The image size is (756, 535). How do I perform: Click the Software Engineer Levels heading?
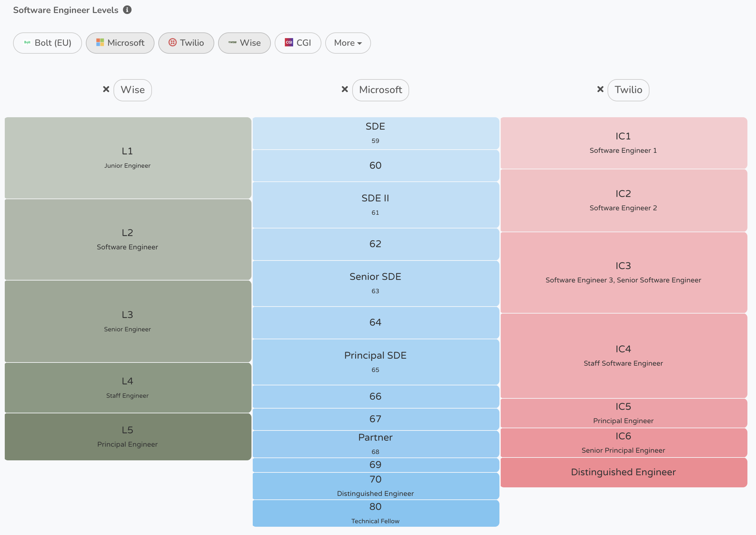click(x=65, y=10)
